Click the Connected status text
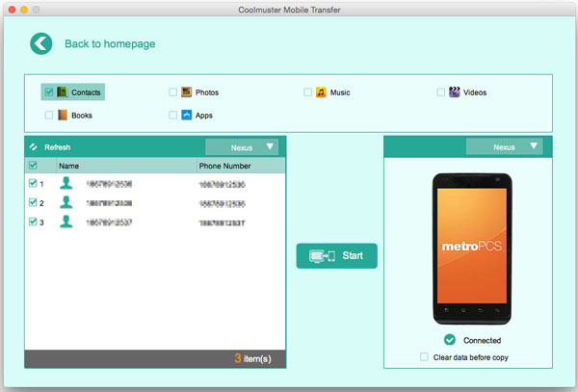 tap(483, 340)
